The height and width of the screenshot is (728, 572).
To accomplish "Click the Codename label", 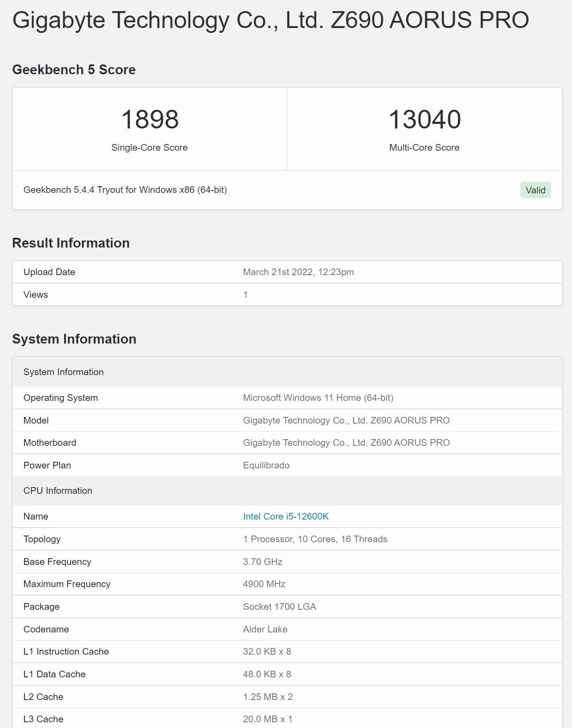I will [46, 629].
